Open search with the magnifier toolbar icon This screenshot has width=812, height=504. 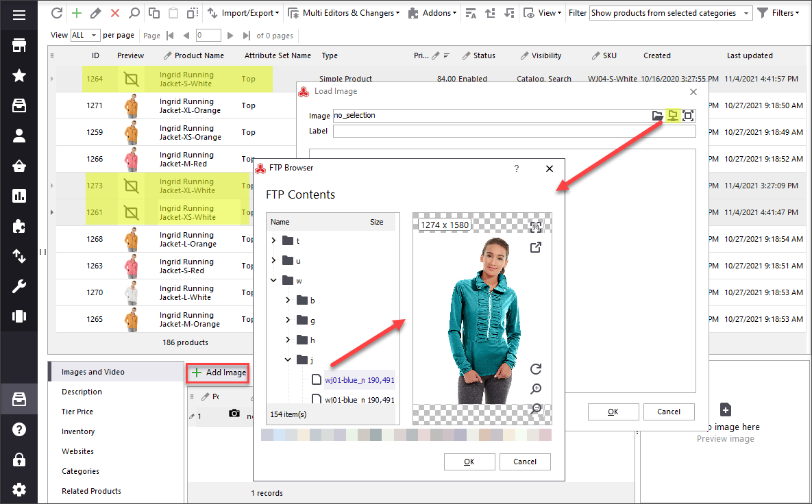click(x=134, y=13)
